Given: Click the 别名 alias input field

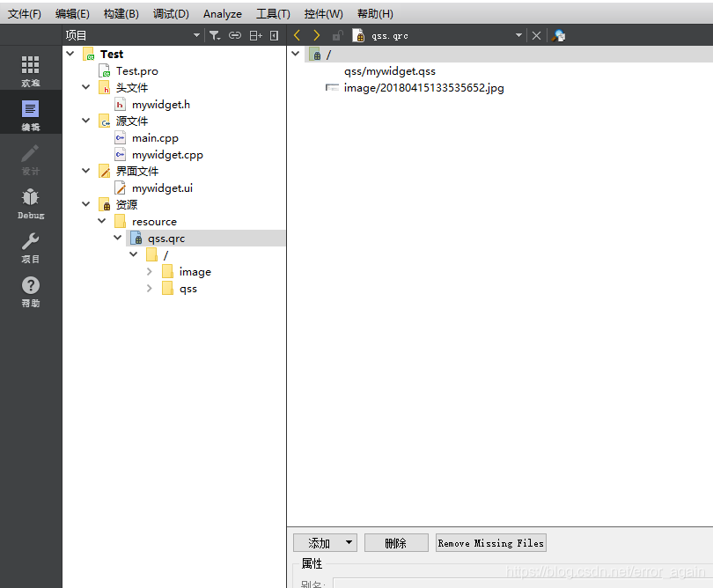Looking at the screenshot, I should click(523, 583).
